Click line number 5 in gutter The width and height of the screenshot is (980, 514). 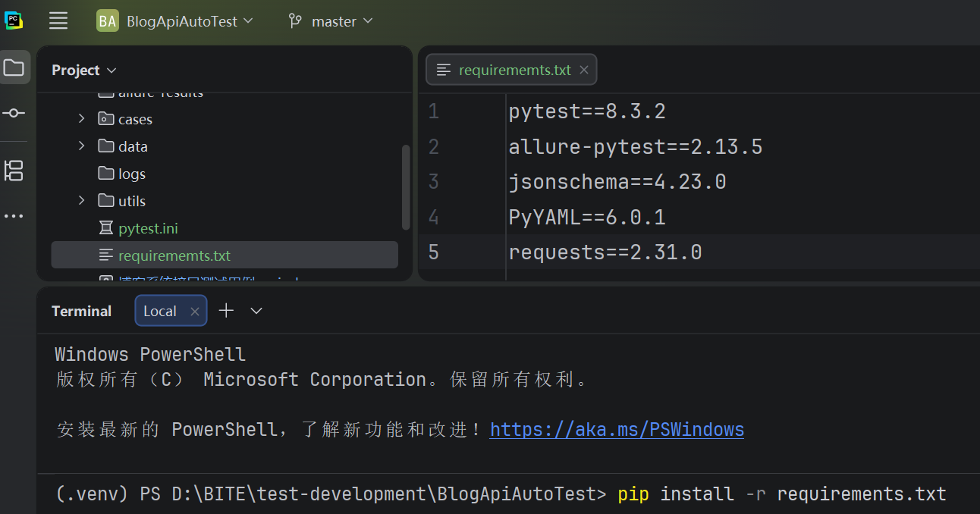[433, 252]
